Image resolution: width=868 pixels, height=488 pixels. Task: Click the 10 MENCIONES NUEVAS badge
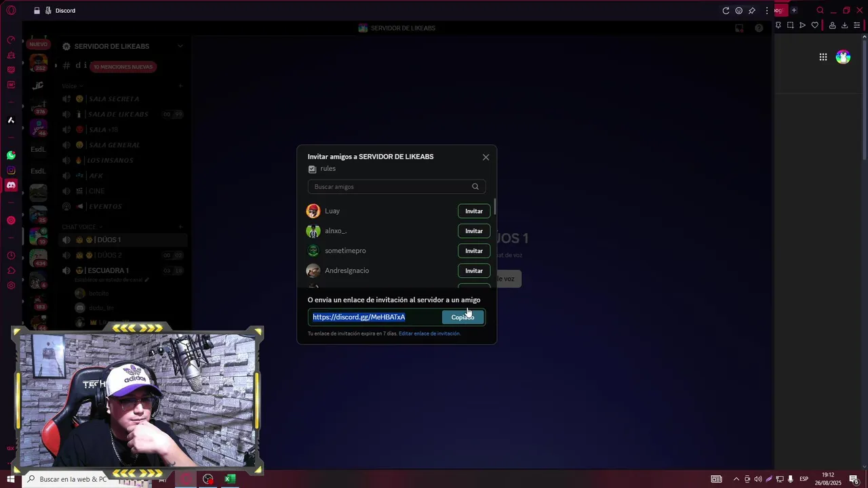coord(123,66)
